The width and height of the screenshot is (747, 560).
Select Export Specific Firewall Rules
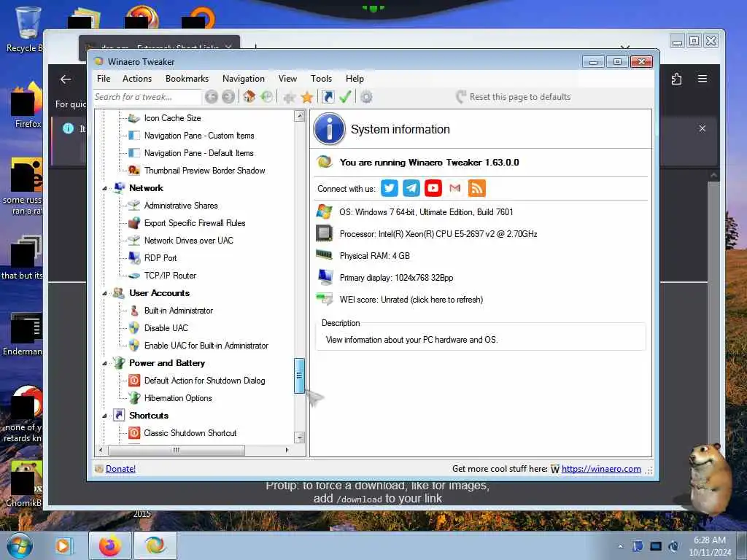195,223
